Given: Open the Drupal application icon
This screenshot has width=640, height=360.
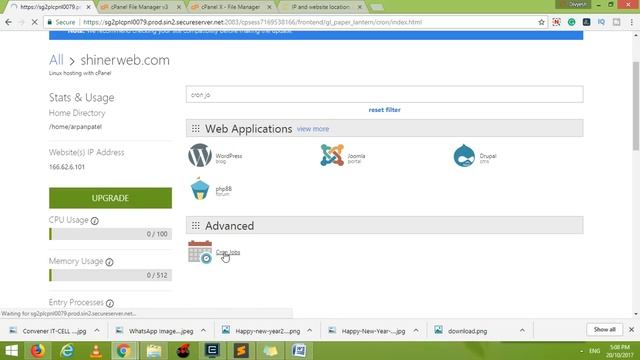Looking at the screenshot, I should [x=464, y=156].
